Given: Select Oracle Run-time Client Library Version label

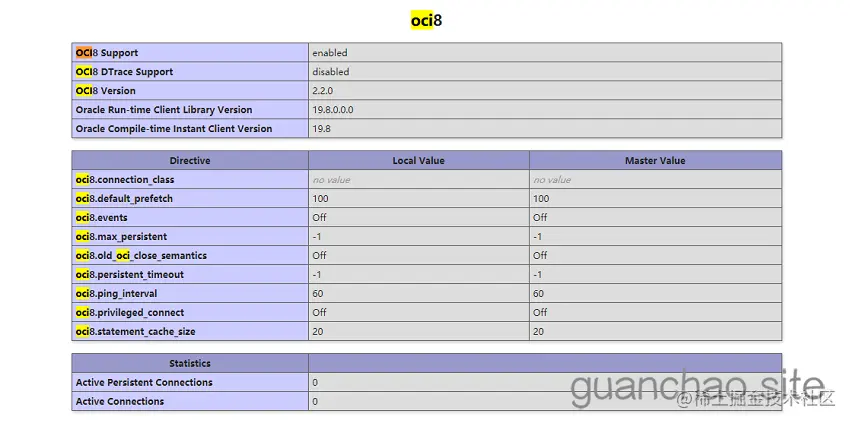Looking at the screenshot, I should [164, 110].
